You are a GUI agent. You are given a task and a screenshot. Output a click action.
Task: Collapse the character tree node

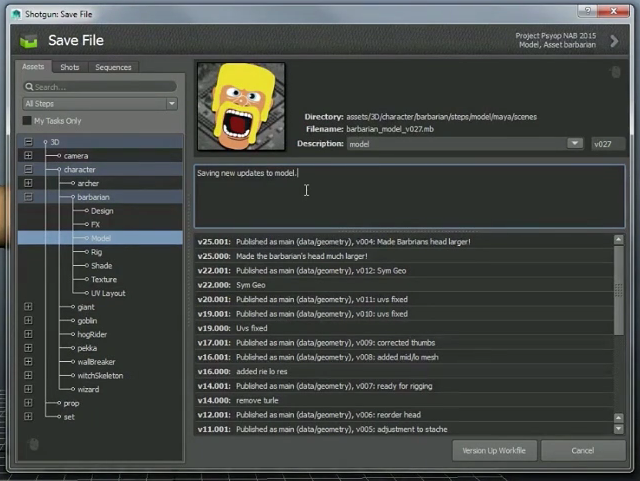point(28,169)
